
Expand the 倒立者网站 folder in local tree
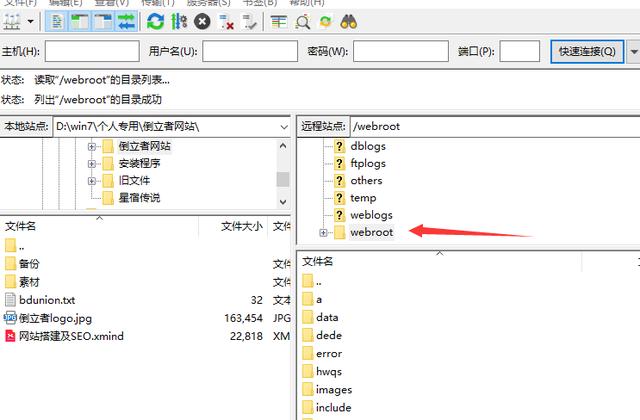coord(92,146)
